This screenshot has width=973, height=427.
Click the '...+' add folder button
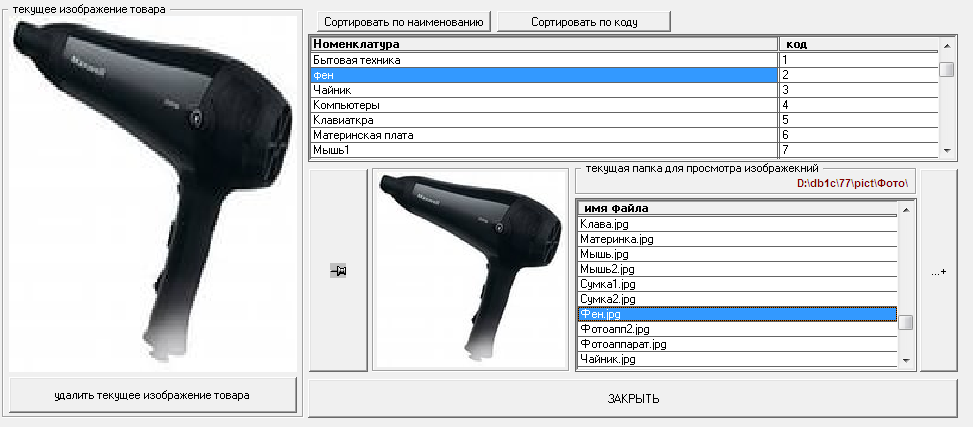click(938, 271)
